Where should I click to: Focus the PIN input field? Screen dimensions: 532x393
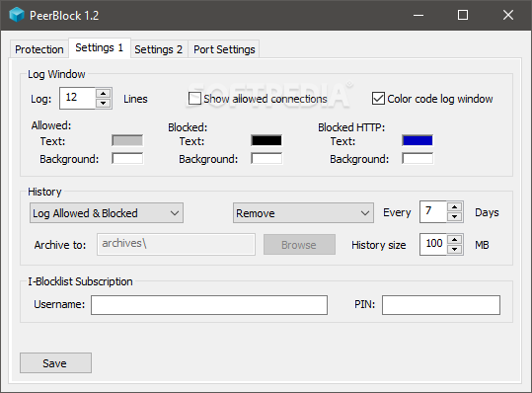(x=441, y=305)
